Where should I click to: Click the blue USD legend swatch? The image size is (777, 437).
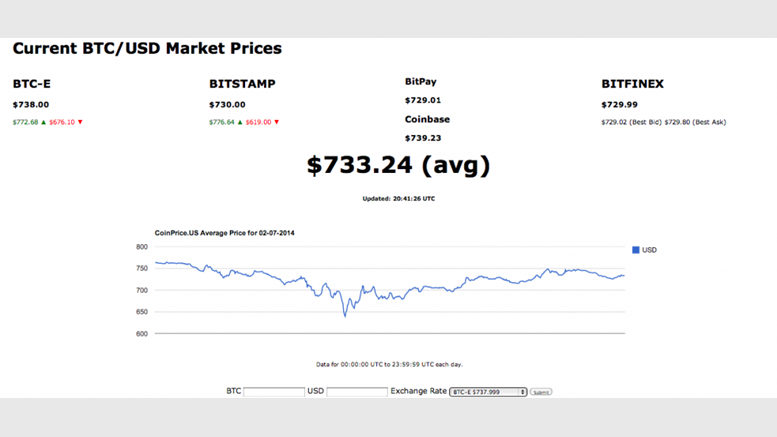636,250
